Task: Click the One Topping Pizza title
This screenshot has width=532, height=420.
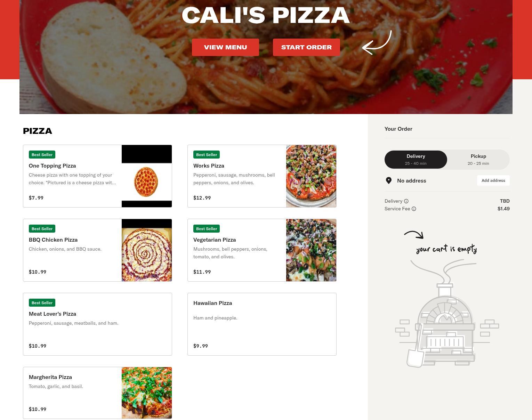Action: tap(52, 166)
